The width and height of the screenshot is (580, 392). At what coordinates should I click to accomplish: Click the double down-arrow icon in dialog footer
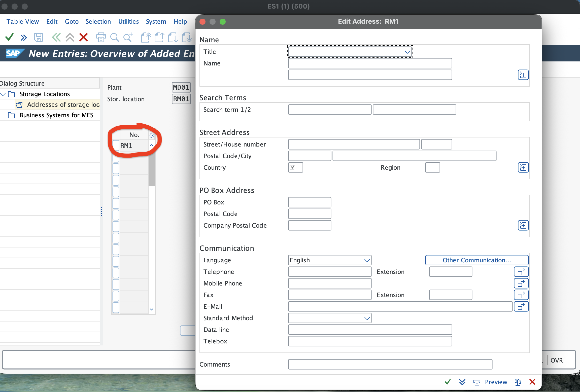[x=462, y=382]
